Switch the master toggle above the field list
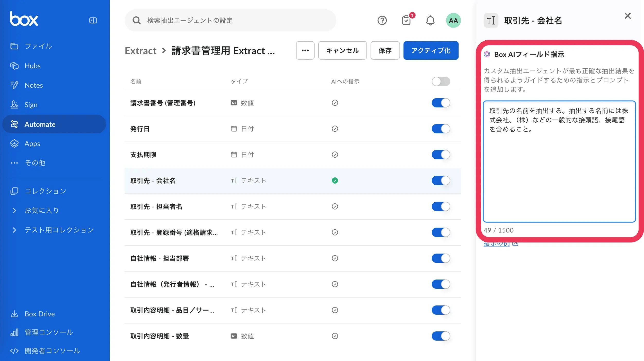 (x=440, y=82)
